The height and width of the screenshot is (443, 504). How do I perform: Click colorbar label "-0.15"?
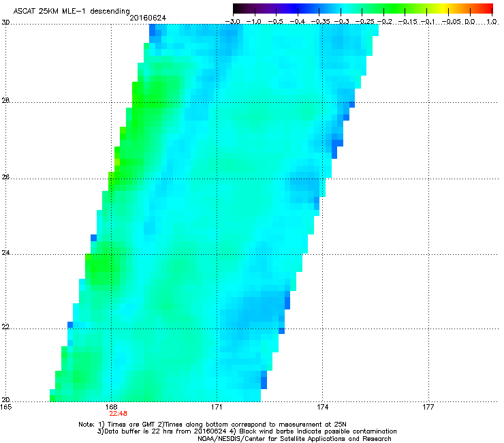coord(408,22)
